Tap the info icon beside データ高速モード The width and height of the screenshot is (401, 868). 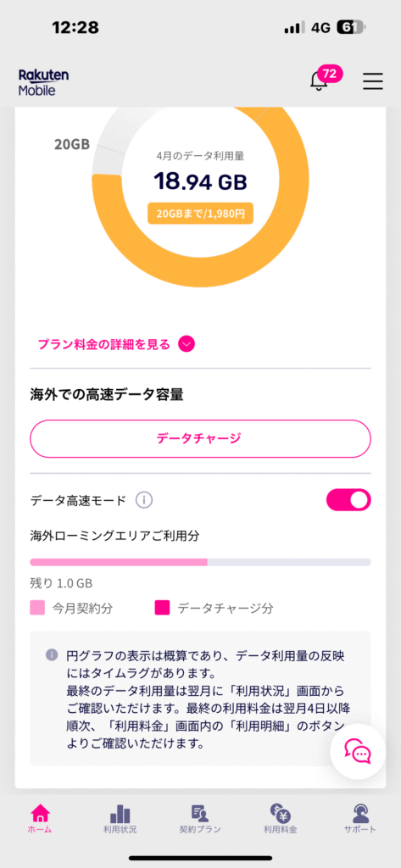click(x=144, y=500)
